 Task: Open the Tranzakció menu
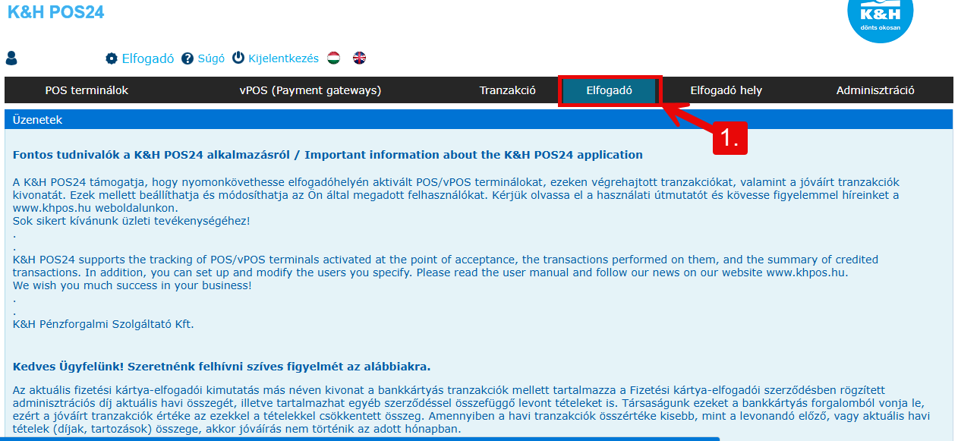click(507, 90)
